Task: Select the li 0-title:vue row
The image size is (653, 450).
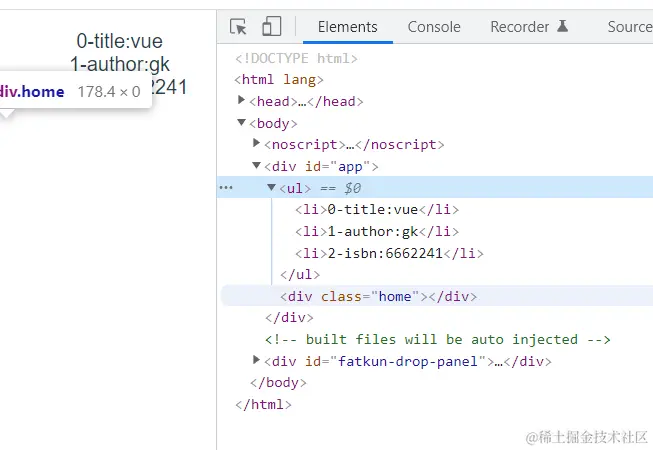Action: click(377, 209)
